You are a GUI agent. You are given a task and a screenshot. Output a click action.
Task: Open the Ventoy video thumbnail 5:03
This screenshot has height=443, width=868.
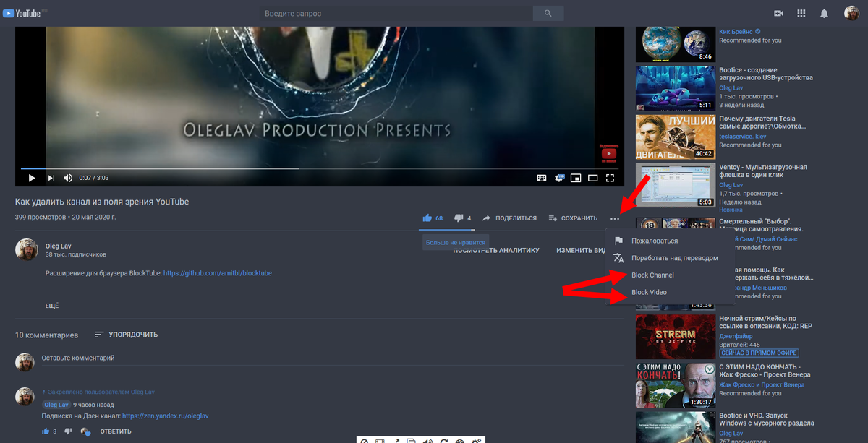[x=674, y=185]
